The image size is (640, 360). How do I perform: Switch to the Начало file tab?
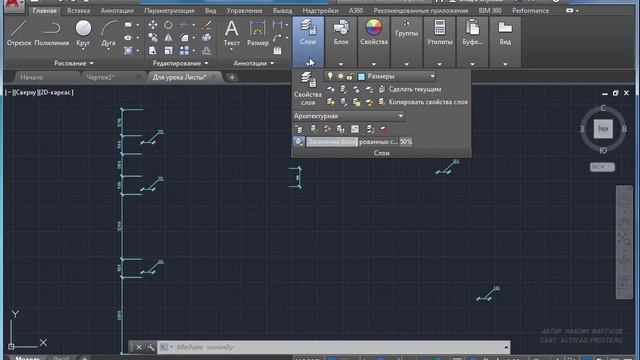(x=32, y=77)
